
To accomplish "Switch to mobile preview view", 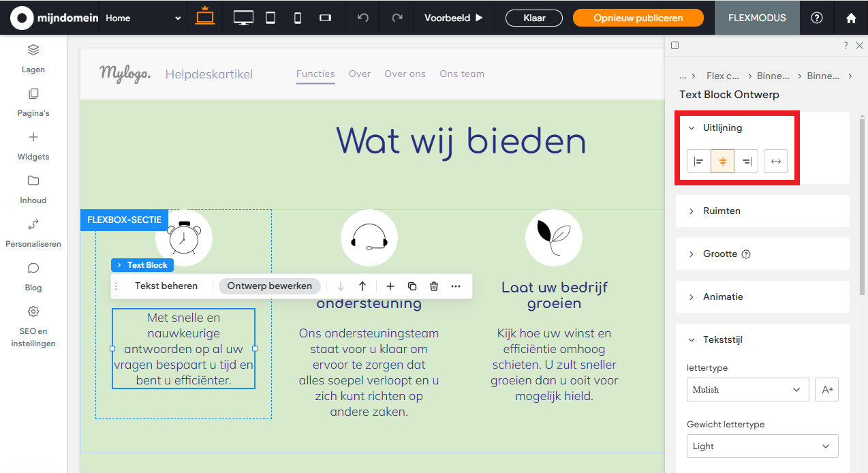I will 297,18.
